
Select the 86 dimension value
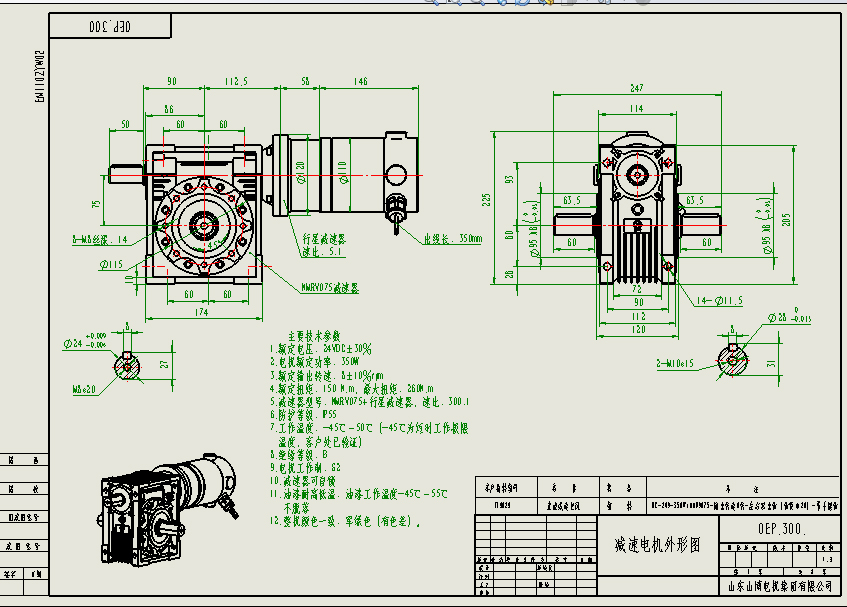[169, 109]
